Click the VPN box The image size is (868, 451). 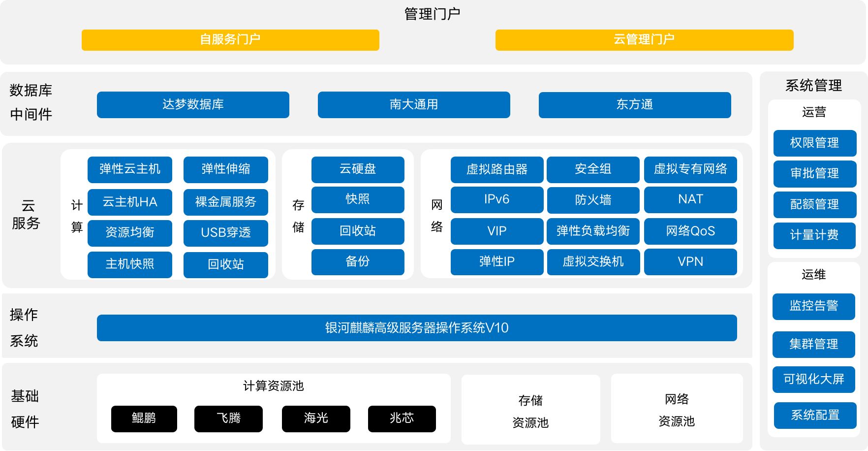[690, 262]
